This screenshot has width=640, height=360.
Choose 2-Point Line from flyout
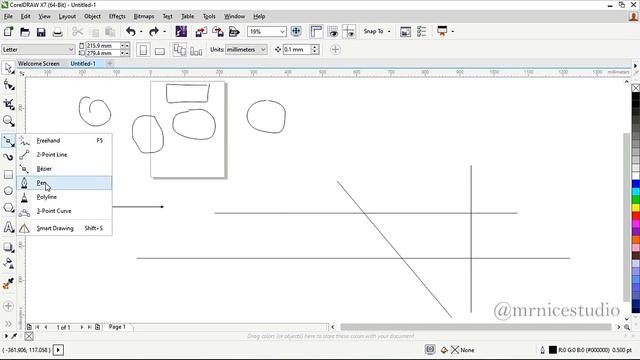coord(64,155)
